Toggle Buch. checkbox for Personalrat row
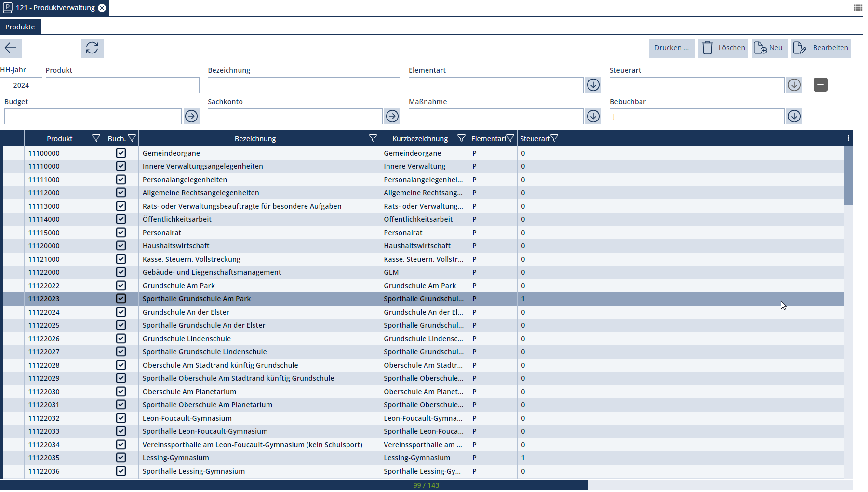Viewport: 868px width, 492px height. (x=121, y=233)
